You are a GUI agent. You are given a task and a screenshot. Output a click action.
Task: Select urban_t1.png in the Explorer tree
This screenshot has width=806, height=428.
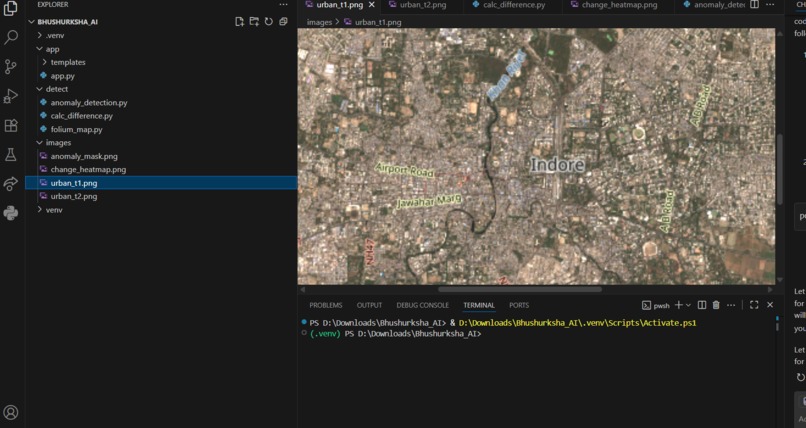[161, 183]
